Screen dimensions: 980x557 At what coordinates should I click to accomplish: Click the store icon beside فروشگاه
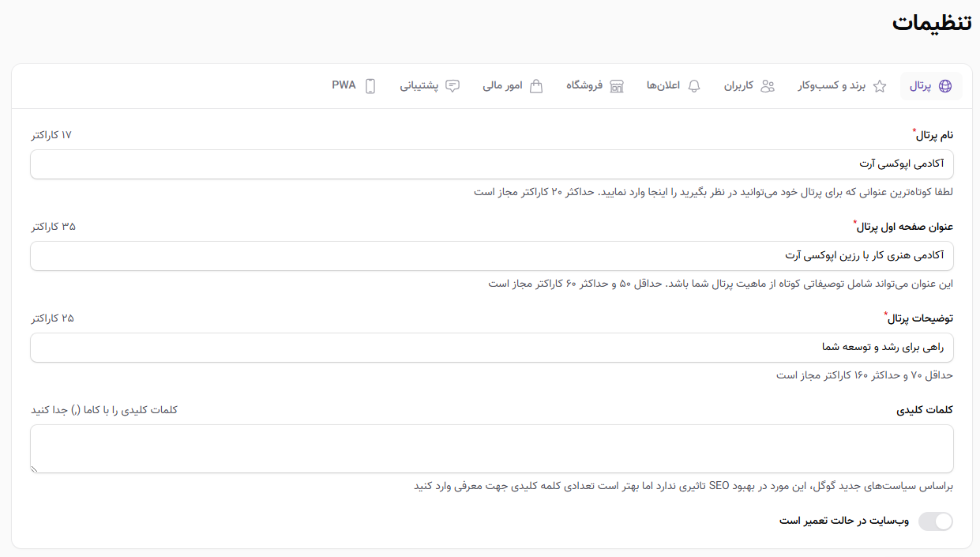[x=617, y=86]
